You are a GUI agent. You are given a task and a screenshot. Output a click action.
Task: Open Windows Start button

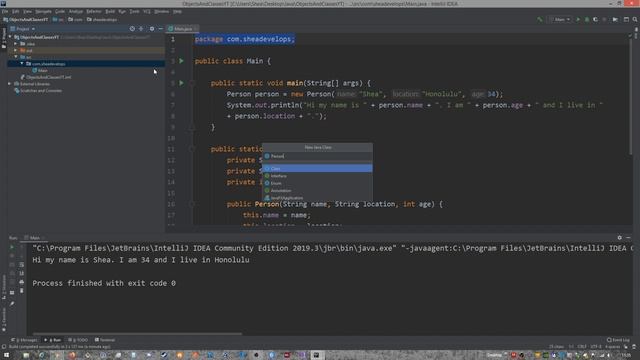pos(6,355)
